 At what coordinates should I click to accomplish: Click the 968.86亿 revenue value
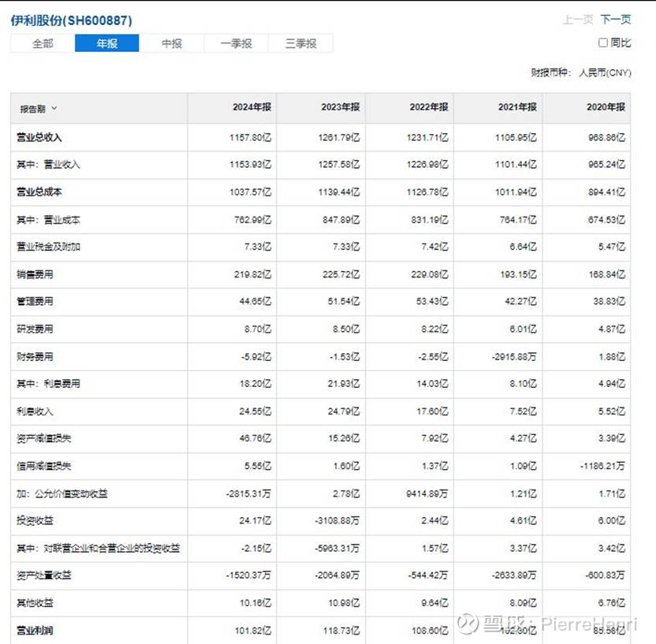click(x=606, y=138)
